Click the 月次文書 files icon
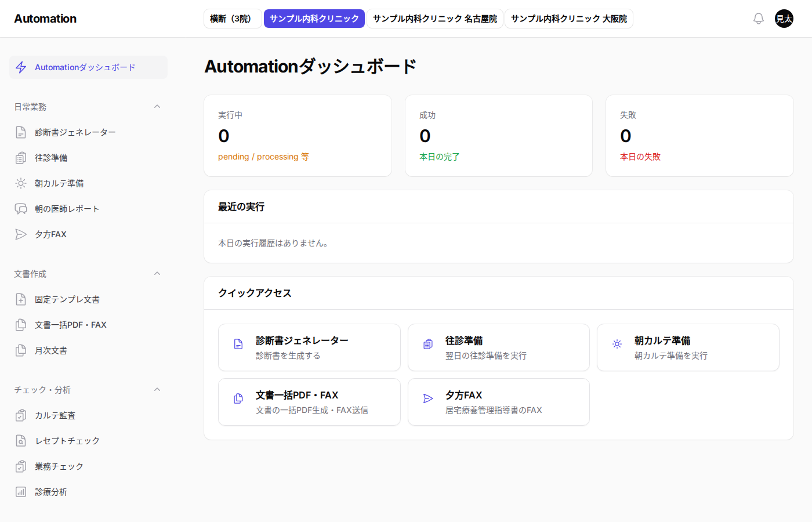The height and width of the screenshot is (522, 812). (21, 350)
